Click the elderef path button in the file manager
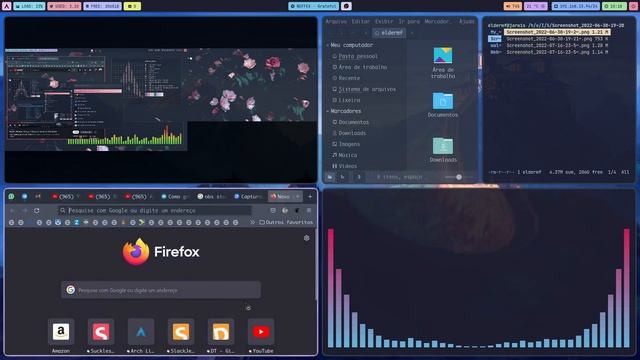The width and height of the screenshot is (640, 360). [x=389, y=33]
